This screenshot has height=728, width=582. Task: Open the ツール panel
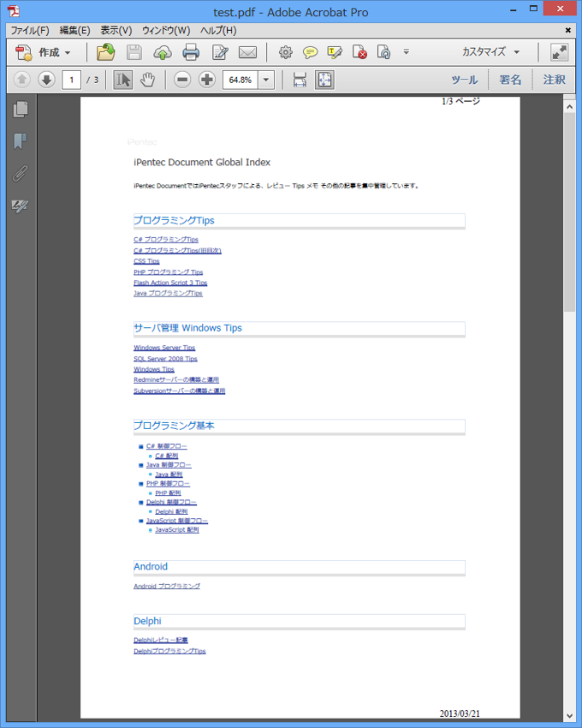(x=465, y=80)
